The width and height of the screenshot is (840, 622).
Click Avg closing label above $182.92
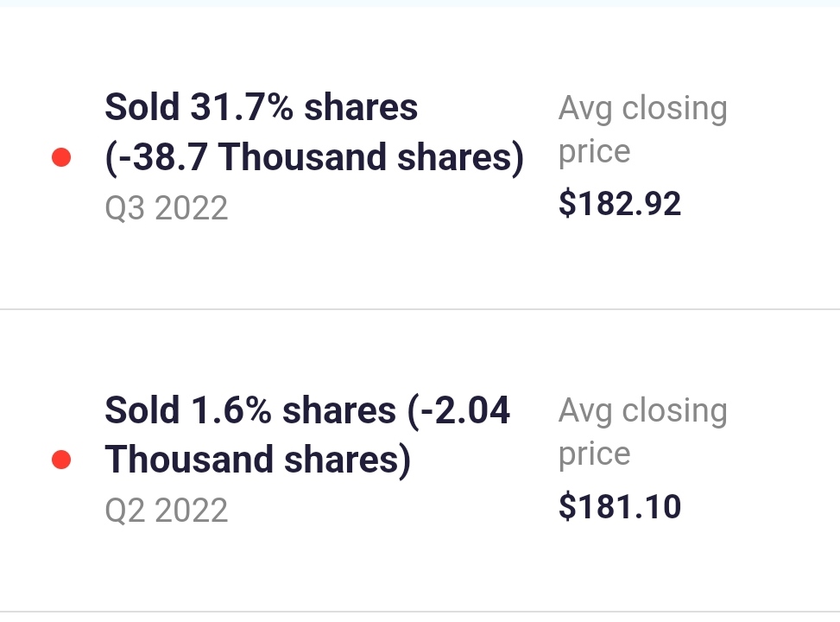pyautogui.click(x=642, y=109)
